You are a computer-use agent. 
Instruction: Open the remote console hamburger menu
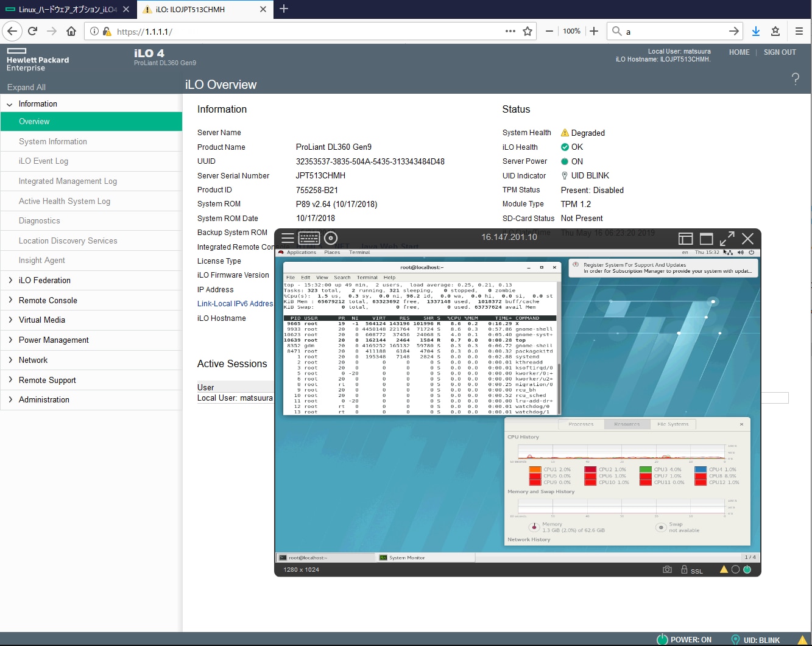click(288, 238)
